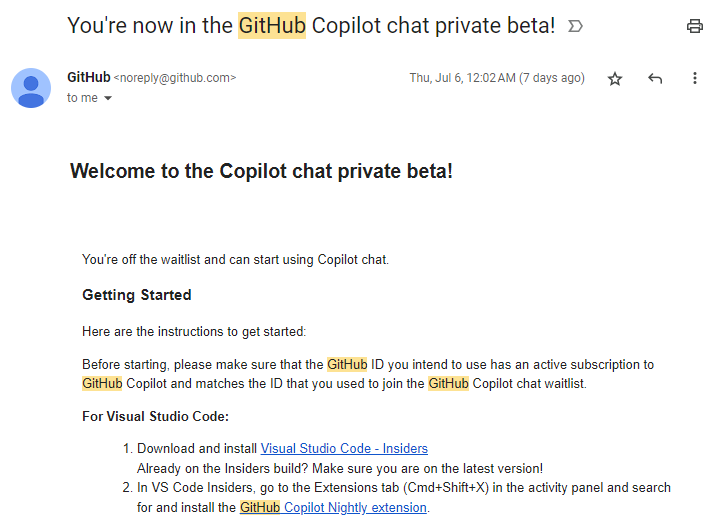Click the importance marker beside the subject
This screenshot has width=715, height=518.
click(575, 26)
